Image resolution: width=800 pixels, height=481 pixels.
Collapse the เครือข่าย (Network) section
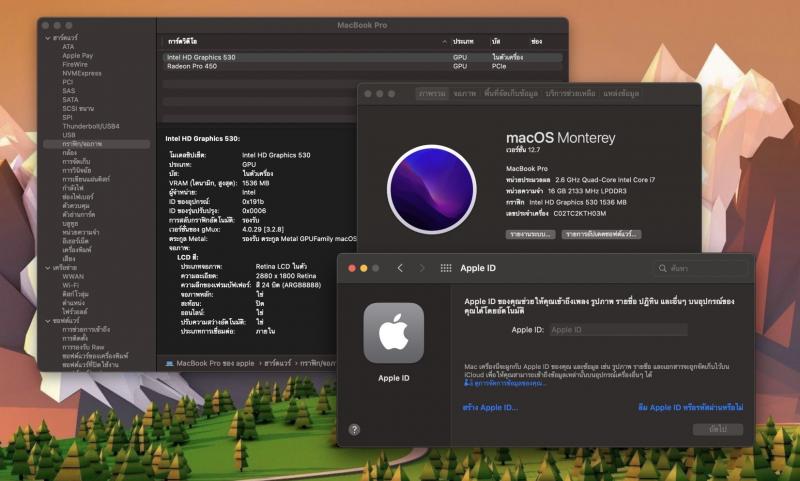(47, 267)
